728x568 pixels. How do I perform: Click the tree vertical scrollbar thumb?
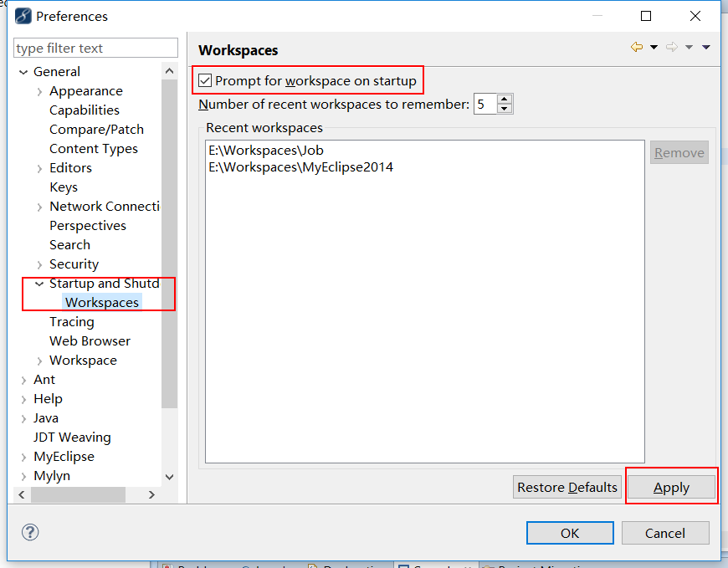click(x=170, y=244)
